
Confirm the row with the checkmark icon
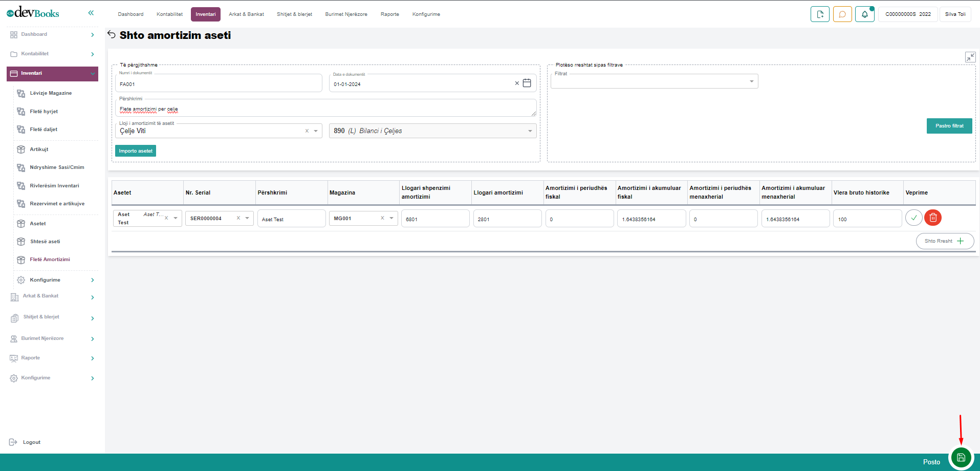(913, 218)
